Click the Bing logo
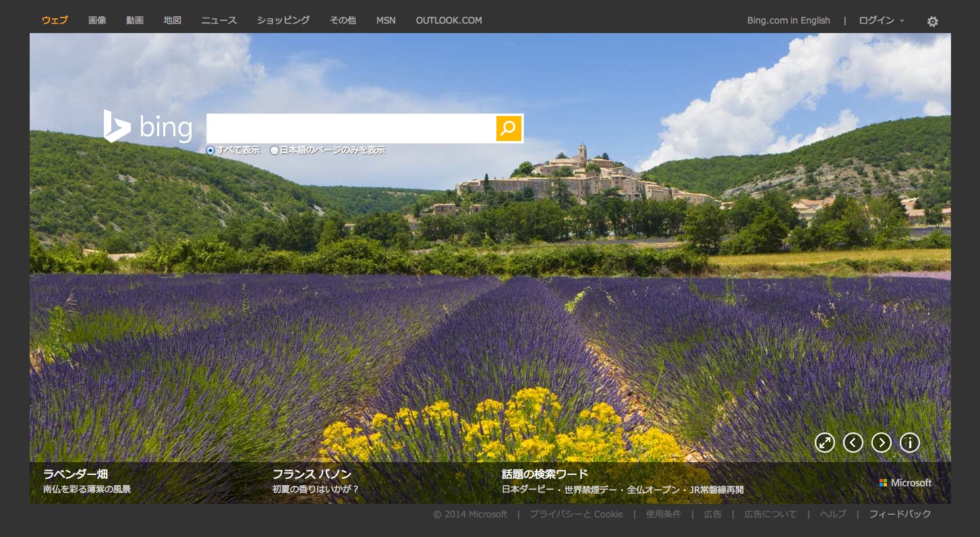The width and height of the screenshot is (980, 537). [148, 128]
